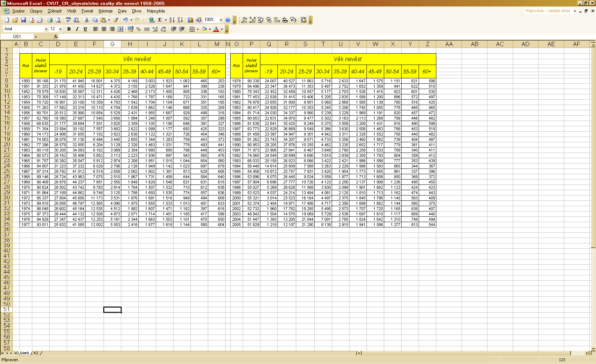Sort ascending with A-Z icon
This screenshot has width=596, height=364.
[172, 20]
